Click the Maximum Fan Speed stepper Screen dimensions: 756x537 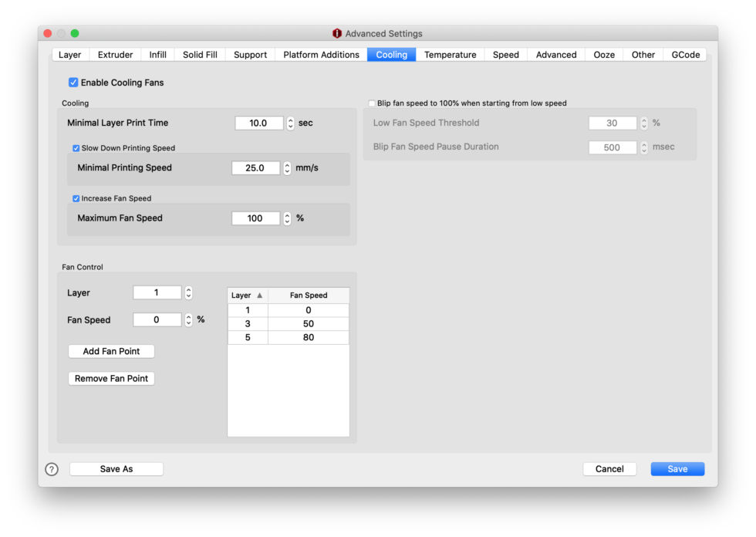[287, 218]
